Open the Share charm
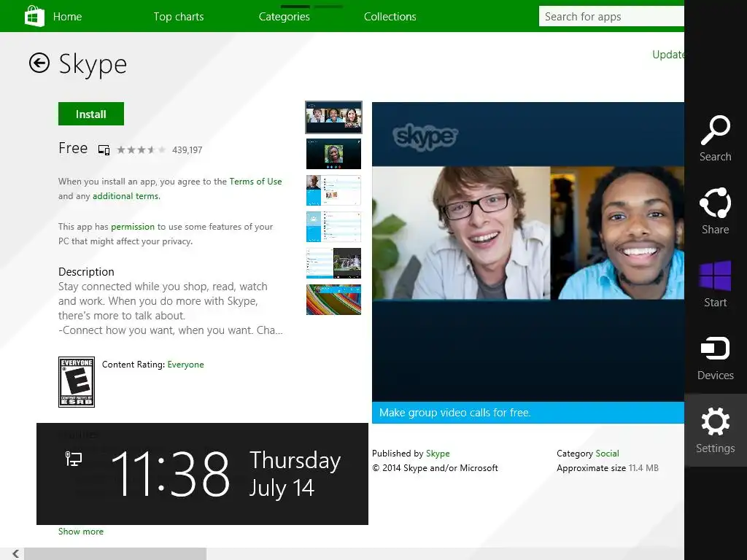747x560 pixels. [715, 211]
